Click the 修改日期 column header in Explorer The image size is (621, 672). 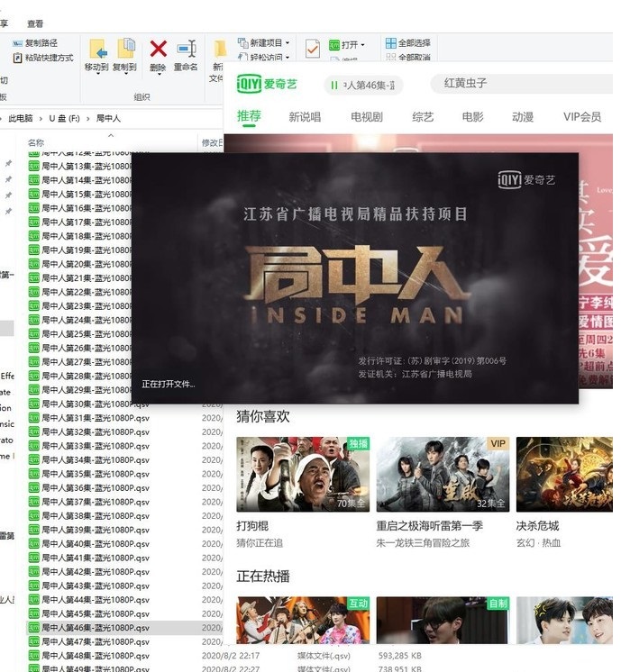[213, 142]
